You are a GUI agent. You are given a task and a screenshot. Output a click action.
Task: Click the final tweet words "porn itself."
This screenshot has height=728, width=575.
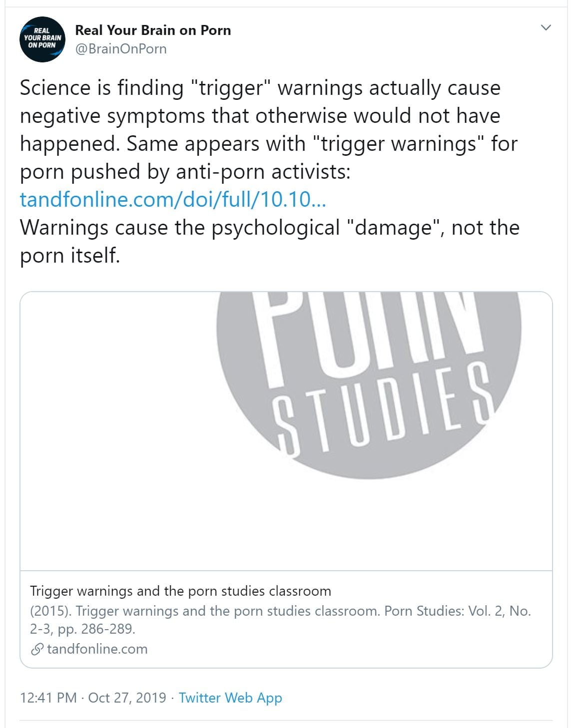(x=70, y=256)
